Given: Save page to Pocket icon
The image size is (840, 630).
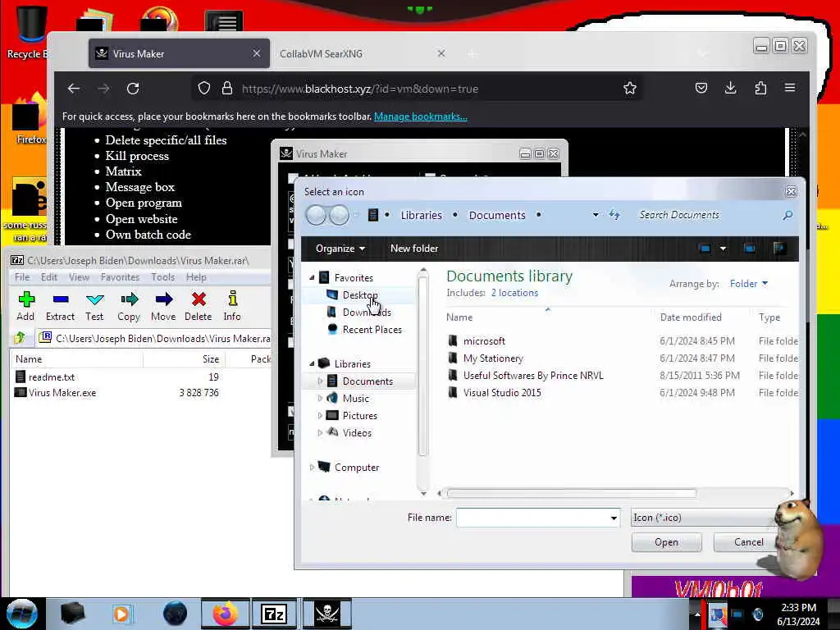Looking at the screenshot, I should (701, 88).
